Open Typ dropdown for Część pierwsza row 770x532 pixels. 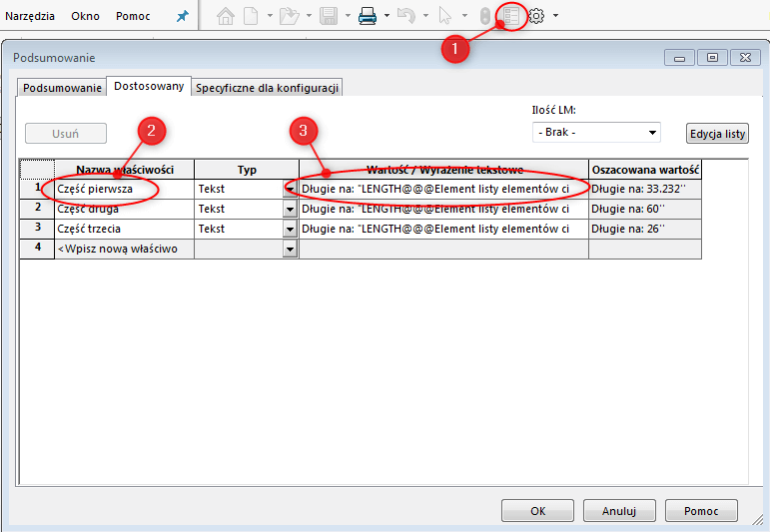tap(291, 189)
